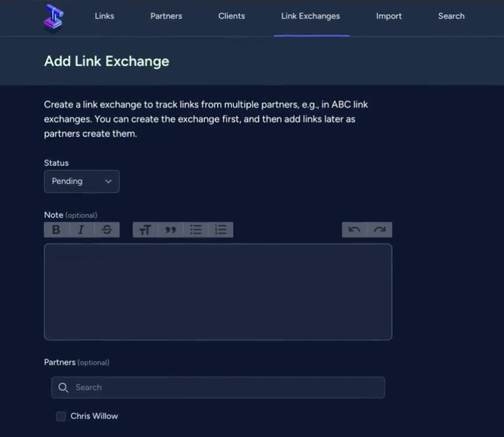This screenshot has width=504, height=437.
Task: Go to the Partners tab
Action: click(166, 16)
